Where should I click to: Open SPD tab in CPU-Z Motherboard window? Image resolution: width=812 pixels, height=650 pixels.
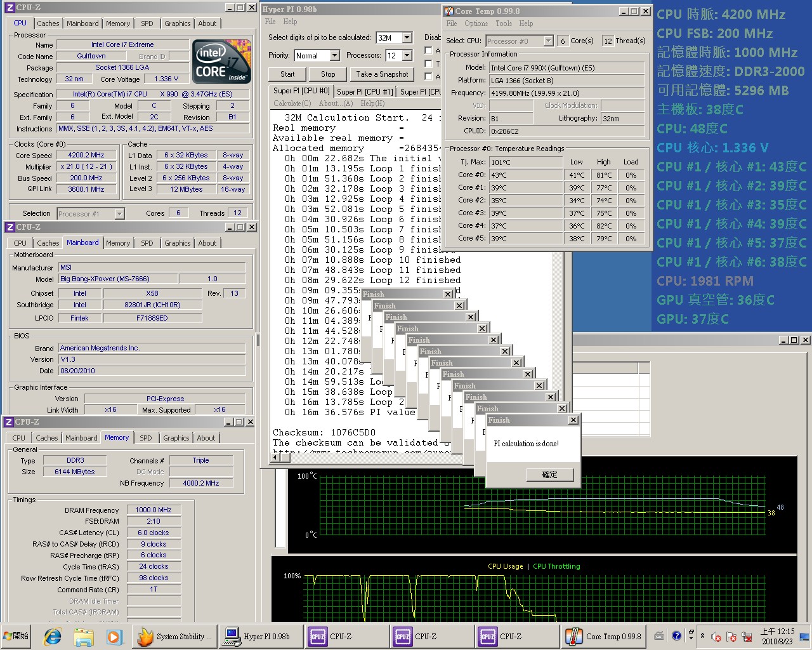147,243
